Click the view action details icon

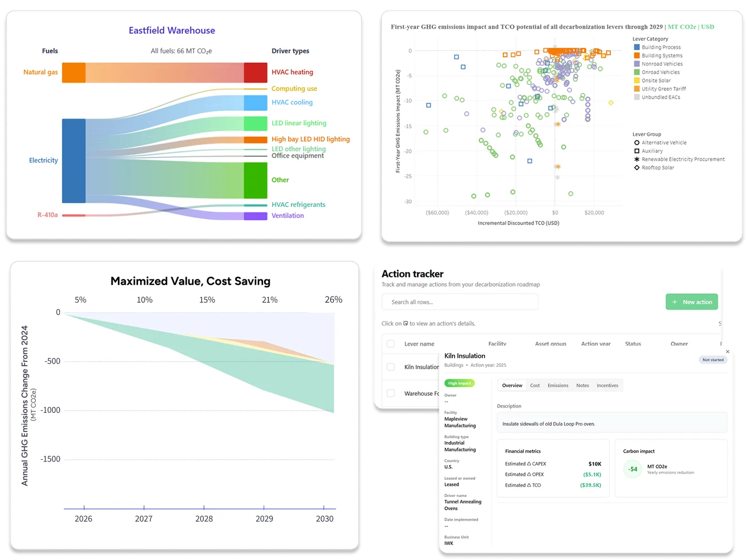pyautogui.click(x=406, y=324)
